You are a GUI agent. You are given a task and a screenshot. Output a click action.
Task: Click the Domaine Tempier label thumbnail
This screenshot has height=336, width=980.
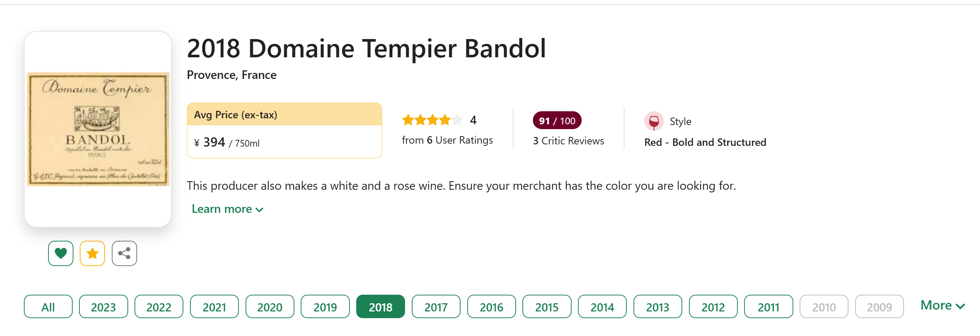click(98, 129)
